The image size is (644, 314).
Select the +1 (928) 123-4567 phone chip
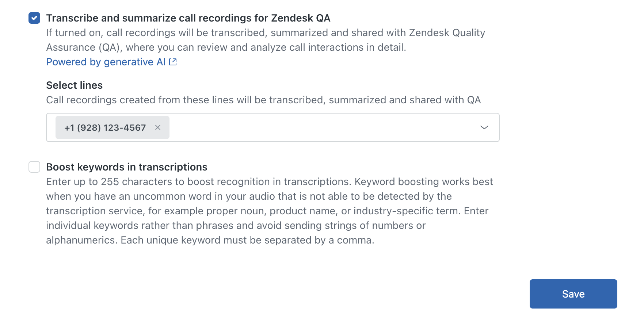coord(105,127)
